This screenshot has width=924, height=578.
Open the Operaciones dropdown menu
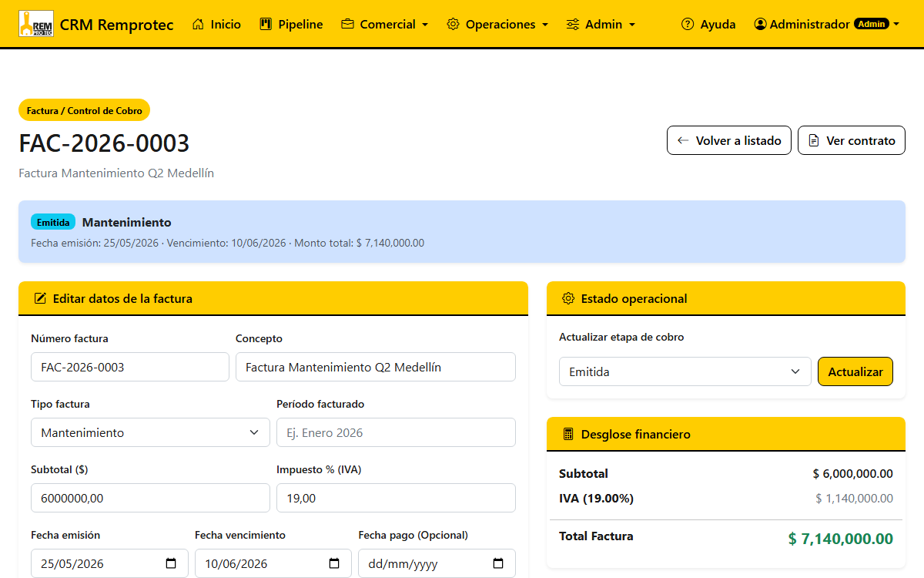497,24
